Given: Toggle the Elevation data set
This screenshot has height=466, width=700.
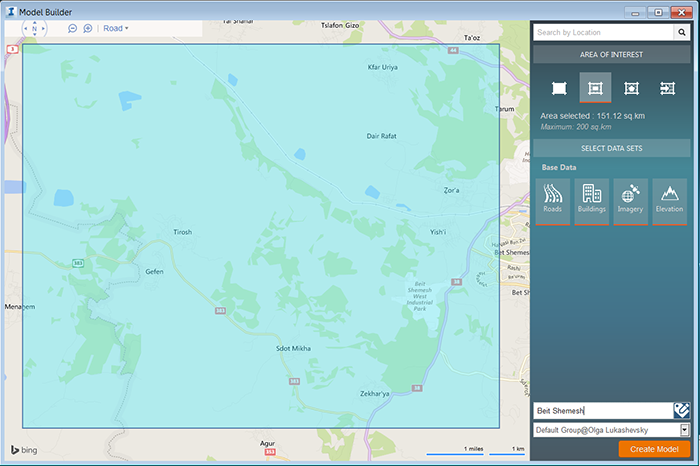Looking at the screenshot, I should click(x=670, y=202).
